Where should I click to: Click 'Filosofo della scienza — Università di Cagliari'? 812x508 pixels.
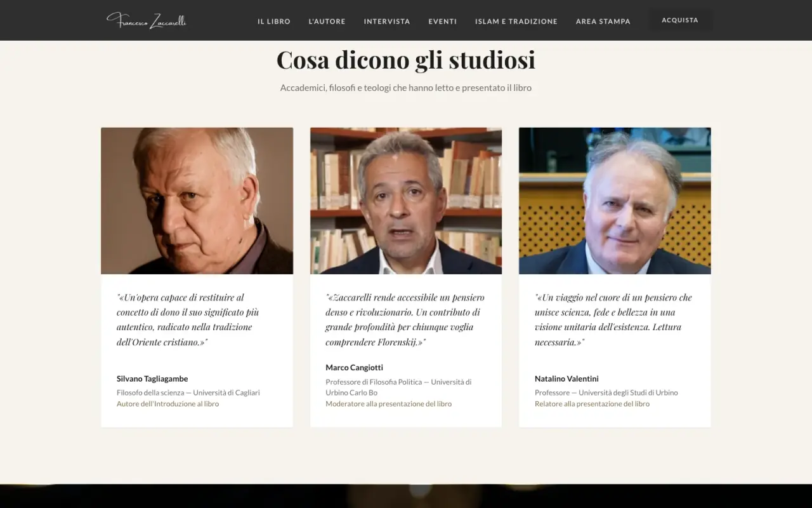point(188,392)
